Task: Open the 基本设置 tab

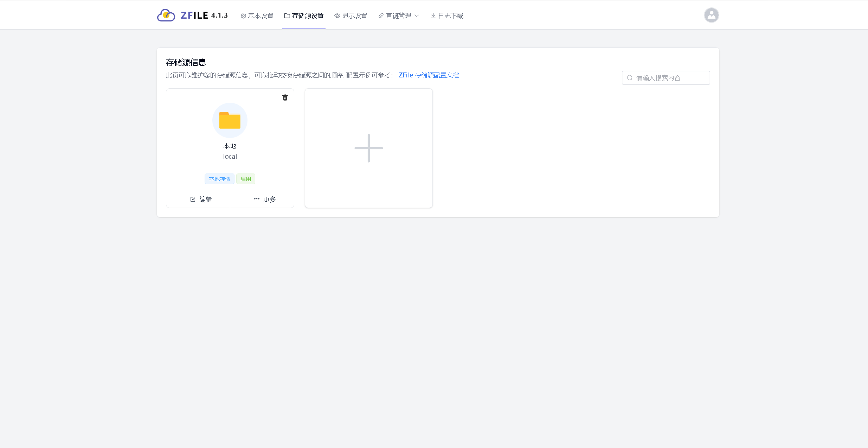Action: pos(257,15)
